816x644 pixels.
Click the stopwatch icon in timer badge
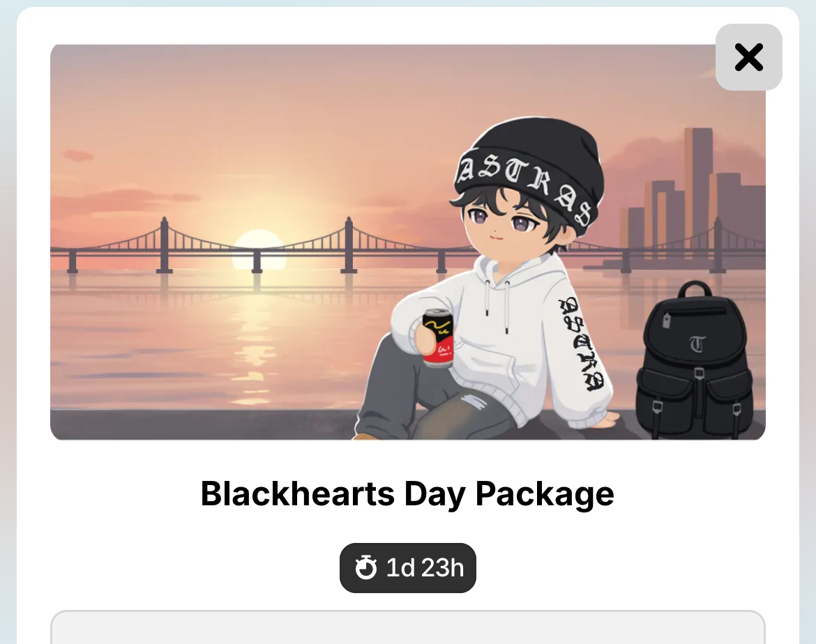pos(366,567)
